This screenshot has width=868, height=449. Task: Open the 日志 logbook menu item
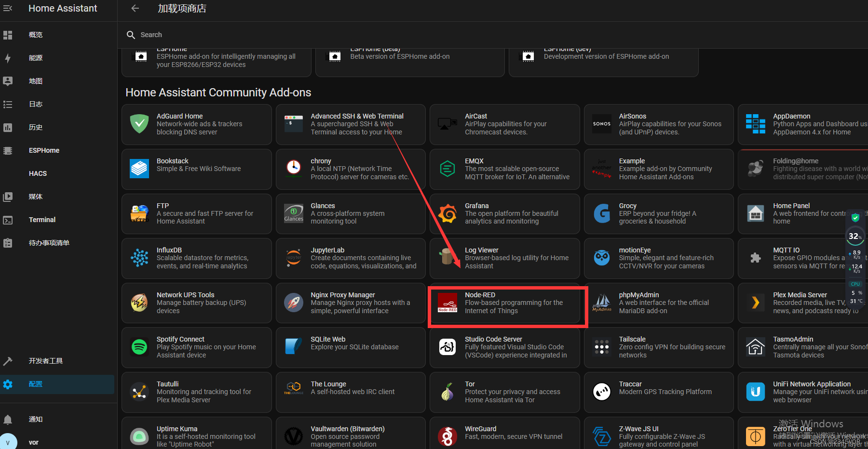(58, 104)
